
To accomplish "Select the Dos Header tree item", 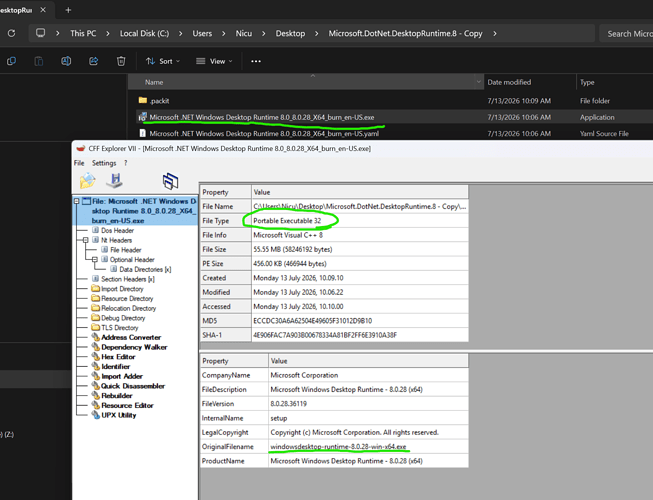I will click(x=117, y=230).
